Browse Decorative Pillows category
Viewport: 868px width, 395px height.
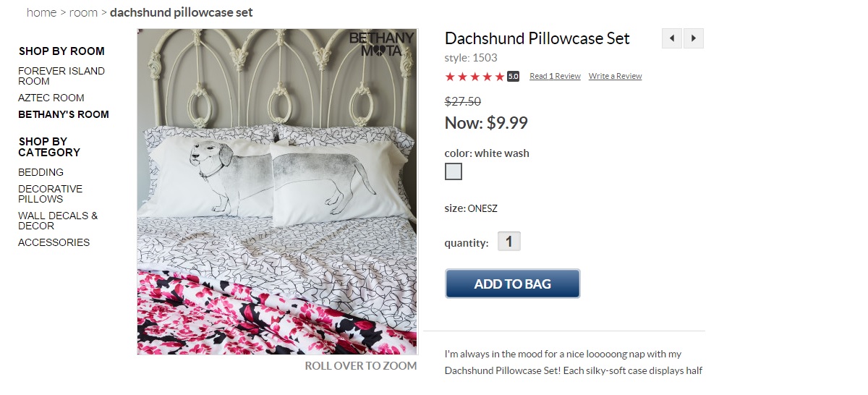pos(50,194)
